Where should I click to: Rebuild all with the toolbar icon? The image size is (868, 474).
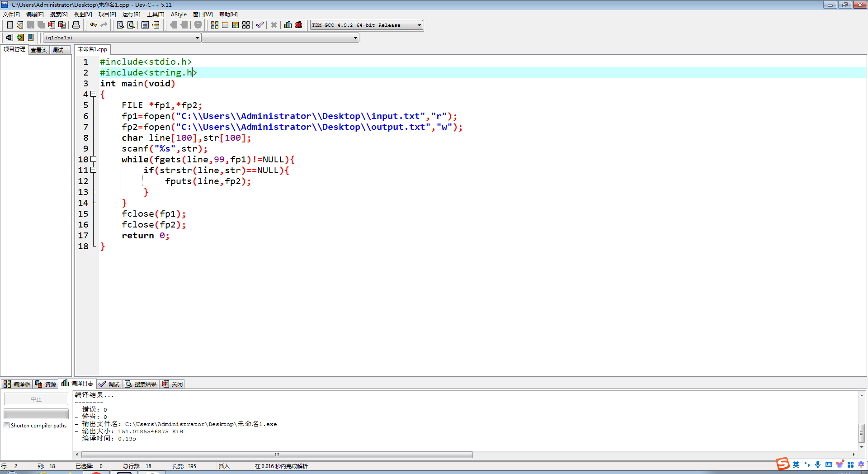tap(246, 25)
